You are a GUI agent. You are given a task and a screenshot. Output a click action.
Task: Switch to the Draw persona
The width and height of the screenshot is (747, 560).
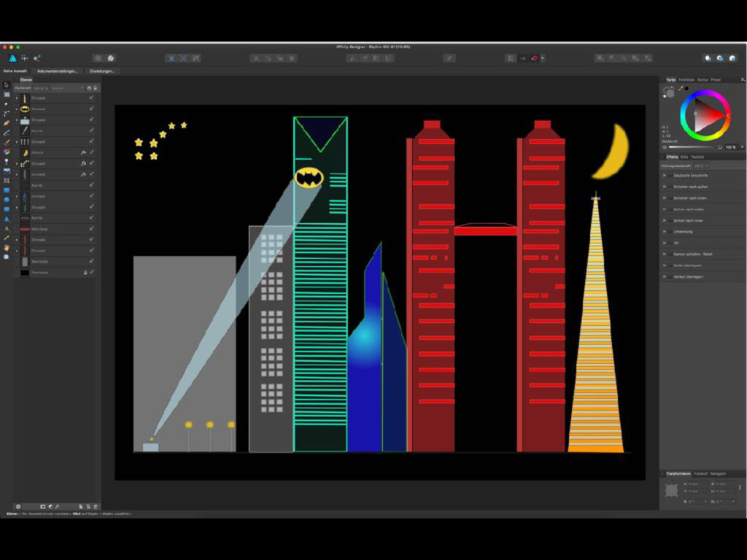tap(13, 58)
